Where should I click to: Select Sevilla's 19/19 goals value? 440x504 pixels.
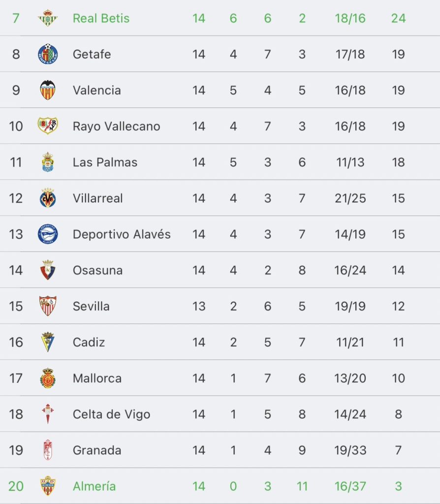click(x=350, y=306)
